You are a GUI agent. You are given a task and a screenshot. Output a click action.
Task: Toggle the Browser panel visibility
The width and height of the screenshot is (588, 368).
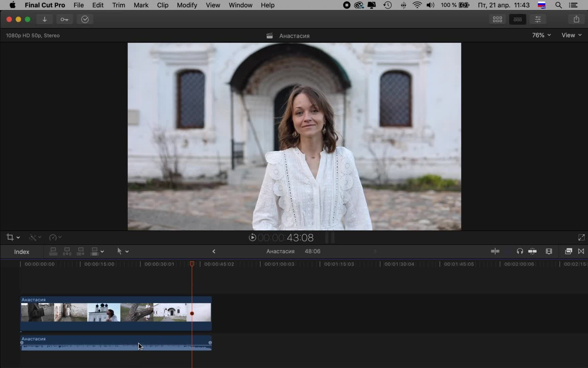point(497,19)
